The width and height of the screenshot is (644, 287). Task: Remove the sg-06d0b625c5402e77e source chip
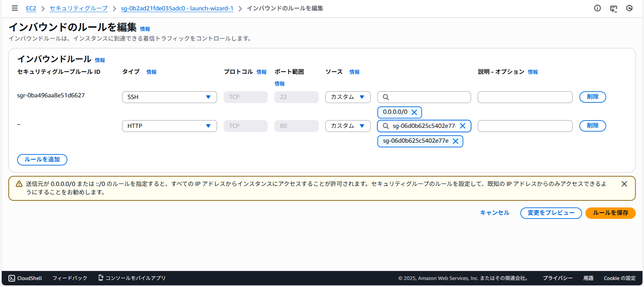click(x=455, y=141)
